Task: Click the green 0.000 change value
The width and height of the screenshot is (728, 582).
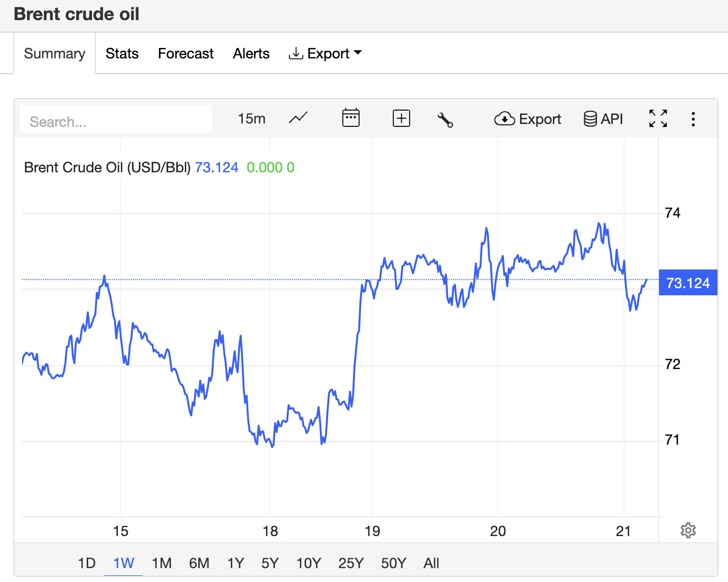Action: tap(264, 168)
